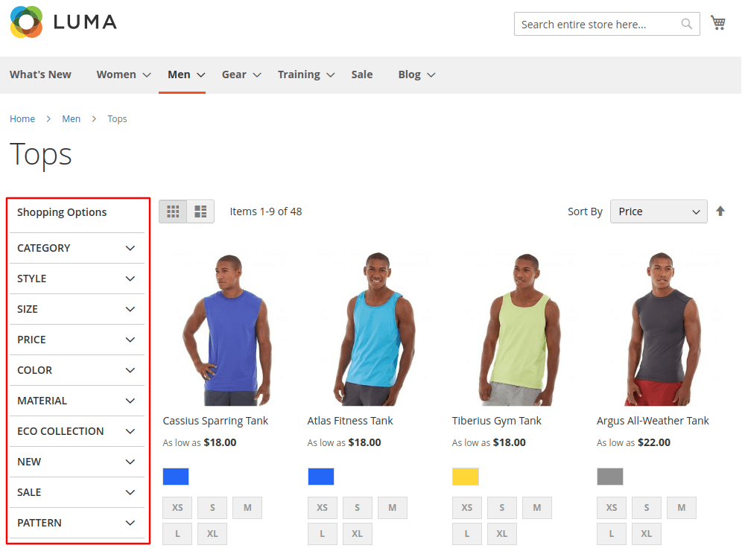The image size is (745, 560).
Task: Open Tiberius Gym Tank product link
Action: click(496, 421)
